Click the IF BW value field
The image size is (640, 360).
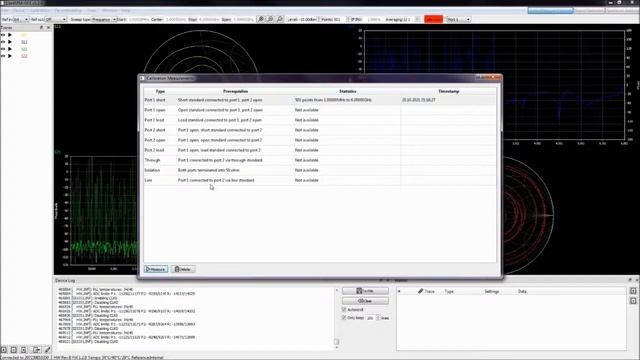pos(374,19)
